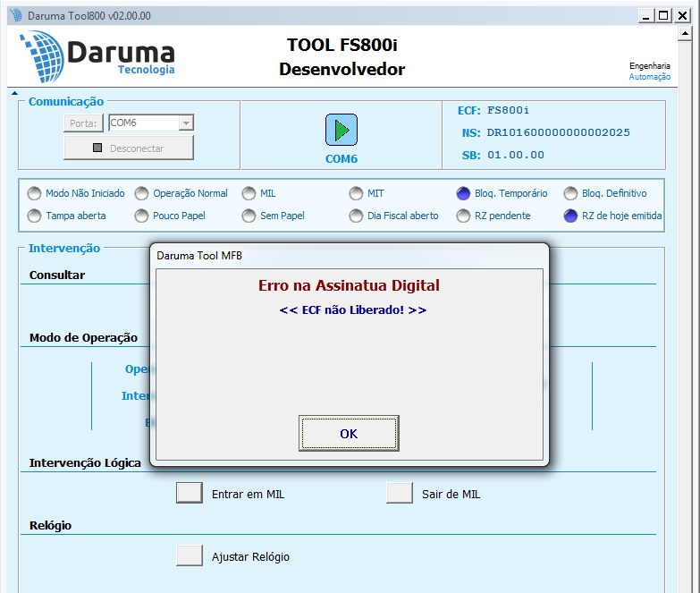
Task: Open the COM6 port dropdown arrow
Action: (186, 123)
